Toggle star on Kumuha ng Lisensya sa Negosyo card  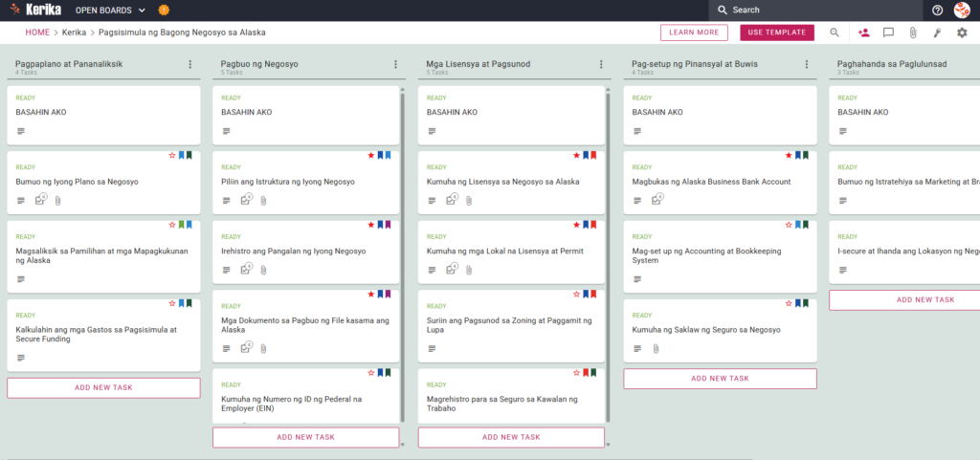click(x=577, y=155)
